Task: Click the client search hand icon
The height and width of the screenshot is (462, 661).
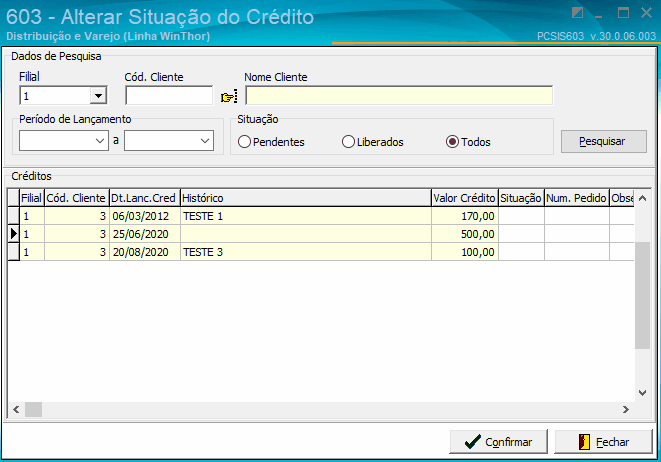Action: pyautogui.click(x=229, y=97)
